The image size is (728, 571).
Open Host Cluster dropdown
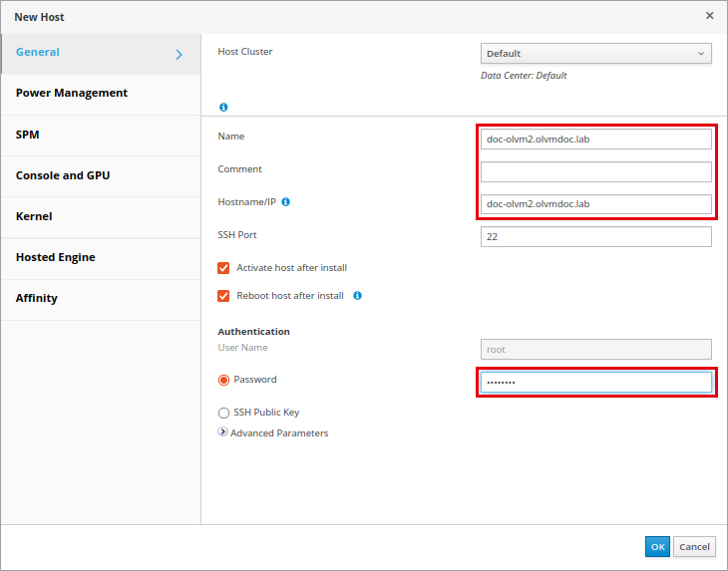[596, 54]
